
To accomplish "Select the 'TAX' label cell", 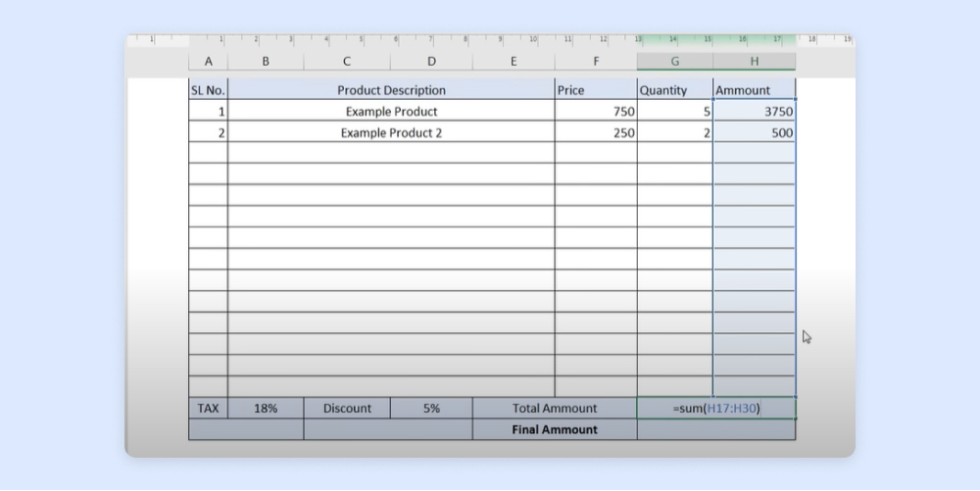I will click(x=208, y=409).
